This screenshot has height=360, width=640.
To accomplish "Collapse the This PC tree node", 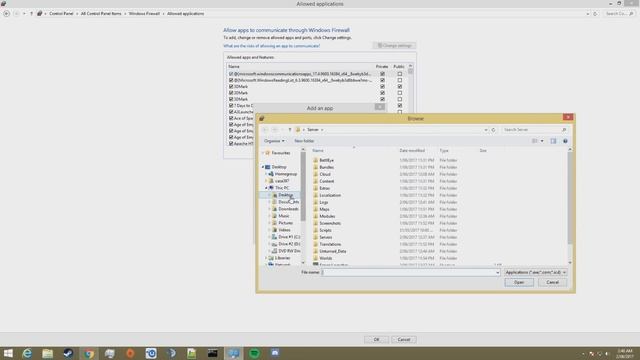I will tap(266, 188).
